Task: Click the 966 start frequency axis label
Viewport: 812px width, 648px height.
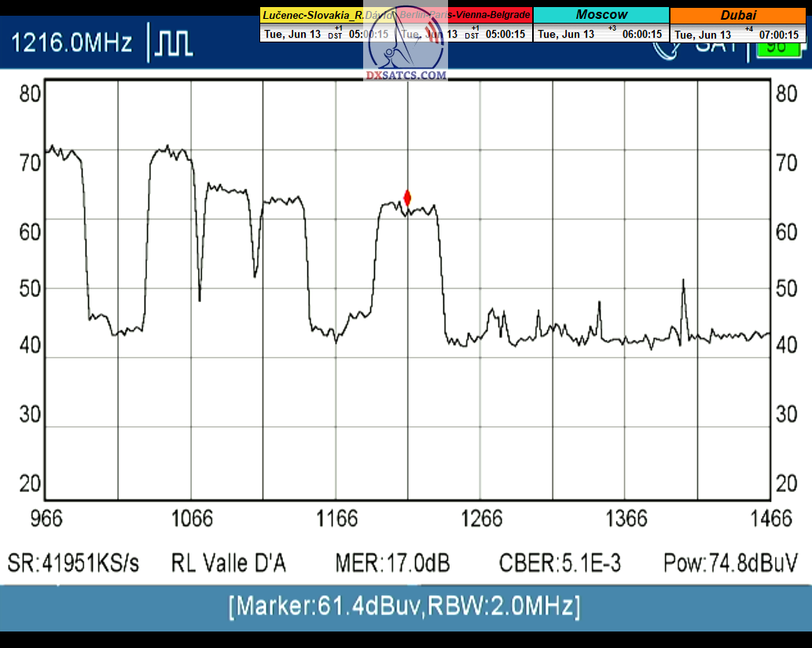Action: tap(46, 518)
